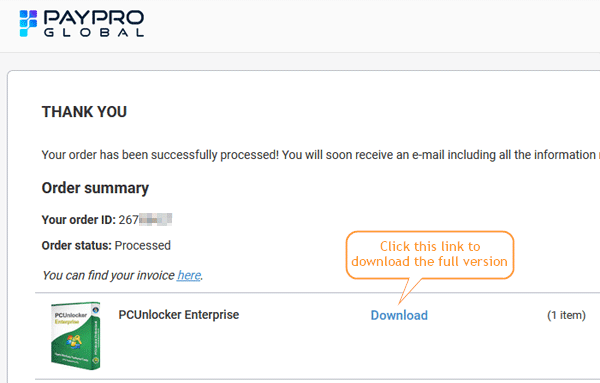Click the Order summary heading

coord(95,188)
